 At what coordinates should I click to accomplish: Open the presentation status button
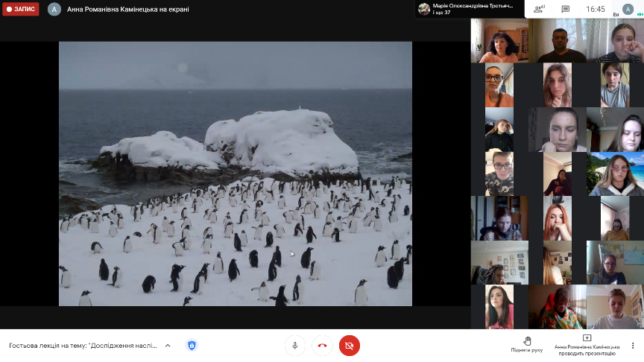[x=587, y=343]
